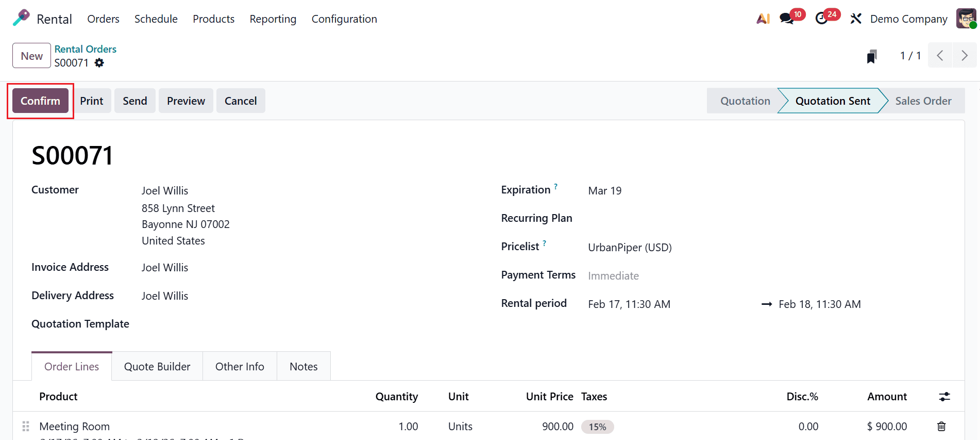Click the empty Recurring Plan field
980x440 pixels.
pos(768,219)
